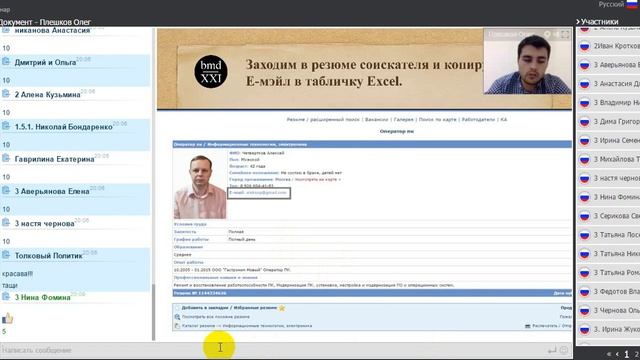Screen dimensions: 640x360
Task: Go to participants page 1
Action: click(627, 354)
